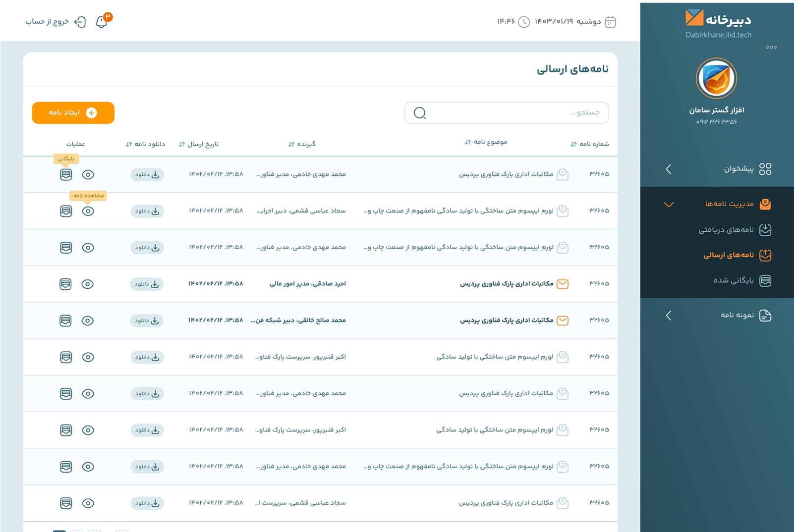Click the ایجاد نامه create button
The image size is (794, 532).
73,113
